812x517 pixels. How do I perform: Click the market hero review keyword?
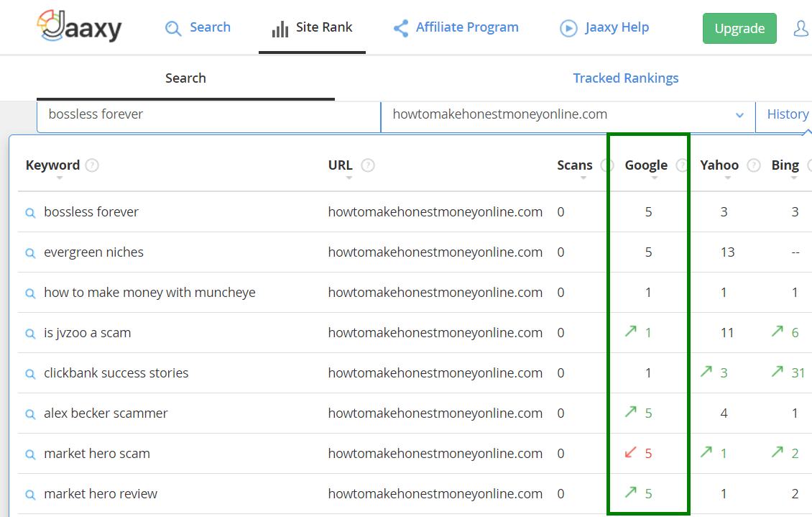101,494
